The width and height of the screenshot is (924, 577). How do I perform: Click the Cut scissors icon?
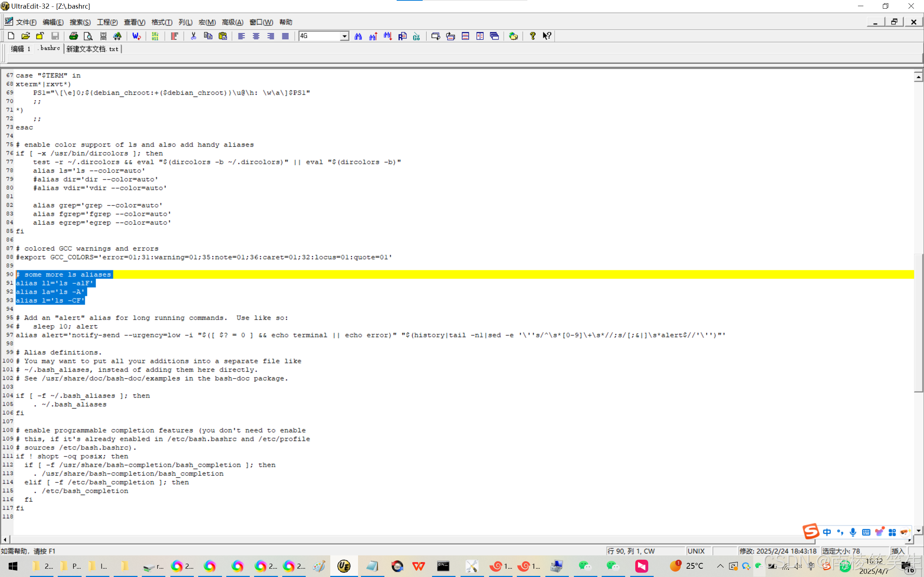pos(193,36)
